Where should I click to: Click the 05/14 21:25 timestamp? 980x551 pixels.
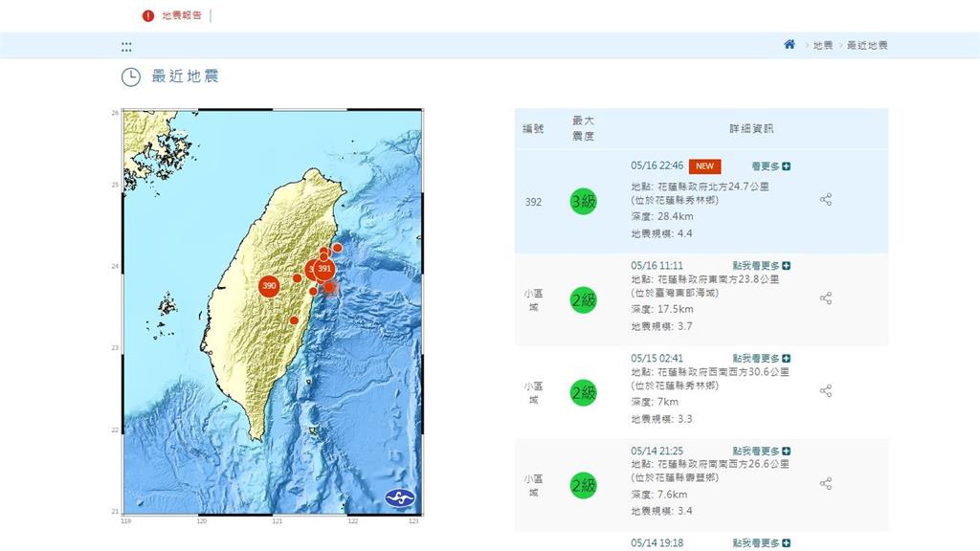pyautogui.click(x=657, y=451)
